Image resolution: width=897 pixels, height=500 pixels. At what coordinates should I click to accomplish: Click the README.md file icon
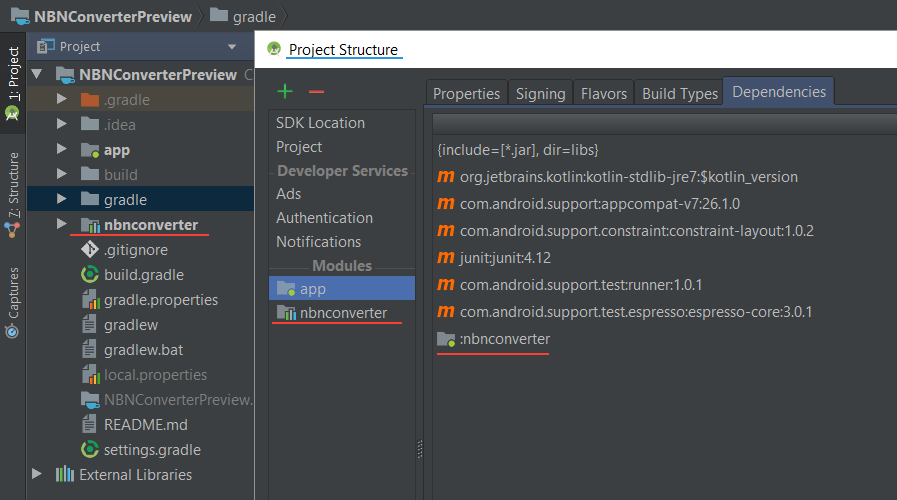coord(89,424)
